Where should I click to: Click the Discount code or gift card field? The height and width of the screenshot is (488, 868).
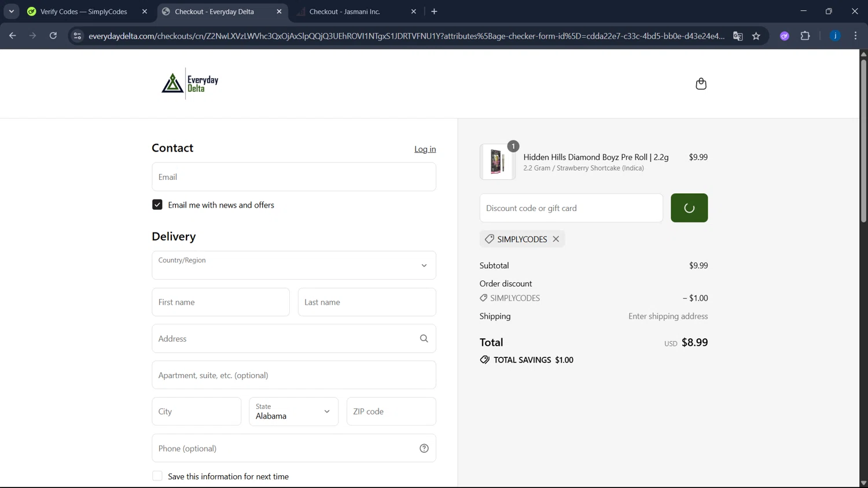point(571,208)
